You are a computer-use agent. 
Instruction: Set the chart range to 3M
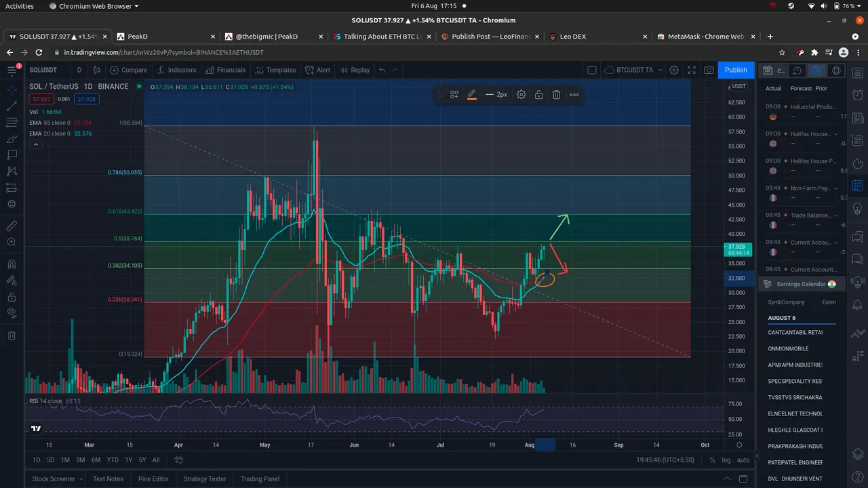(80, 460)
